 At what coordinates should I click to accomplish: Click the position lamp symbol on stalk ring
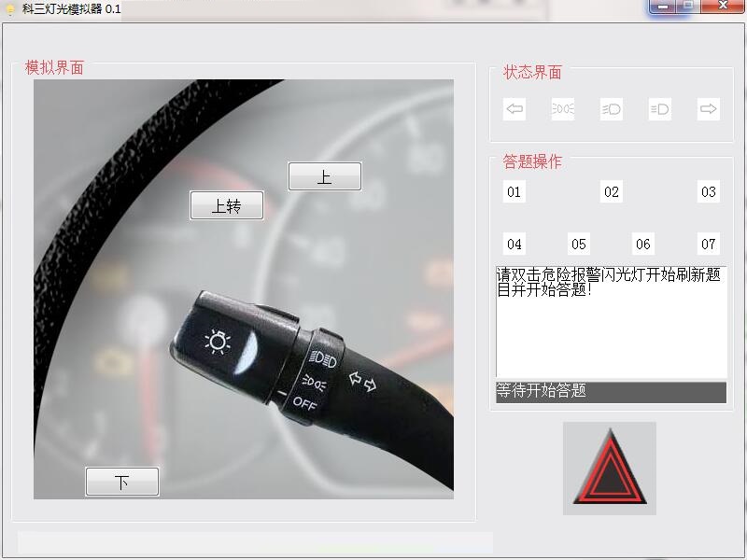(x=314, y=383)
